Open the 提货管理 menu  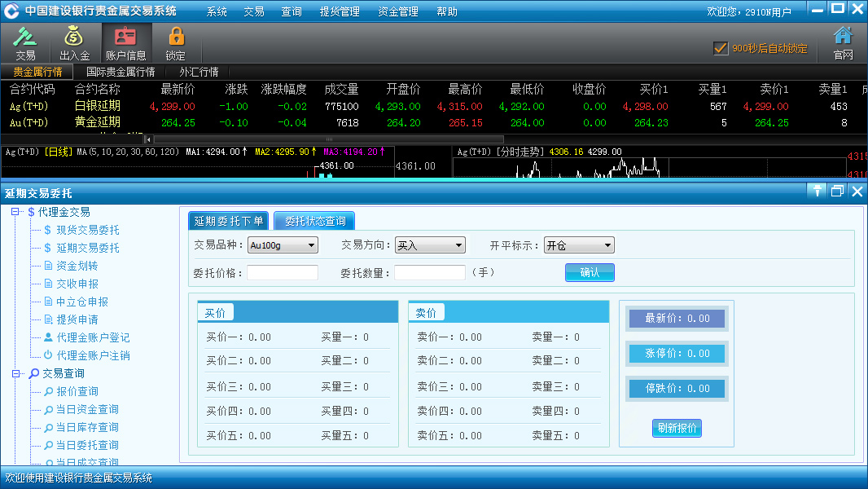pos(340,11)
